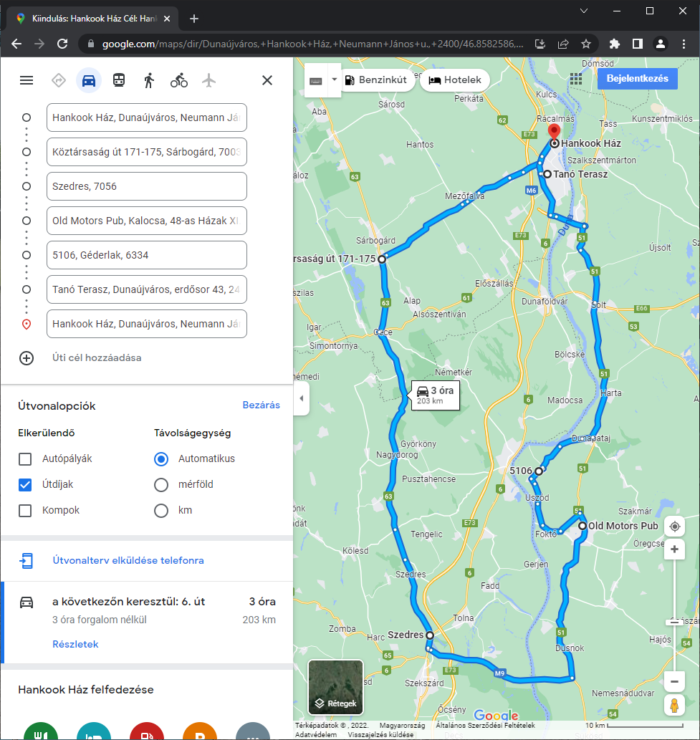The image size is (700, 740).
Task: Select the 6. út route summary
Action: pyautogui.click(x=148, y=623)
